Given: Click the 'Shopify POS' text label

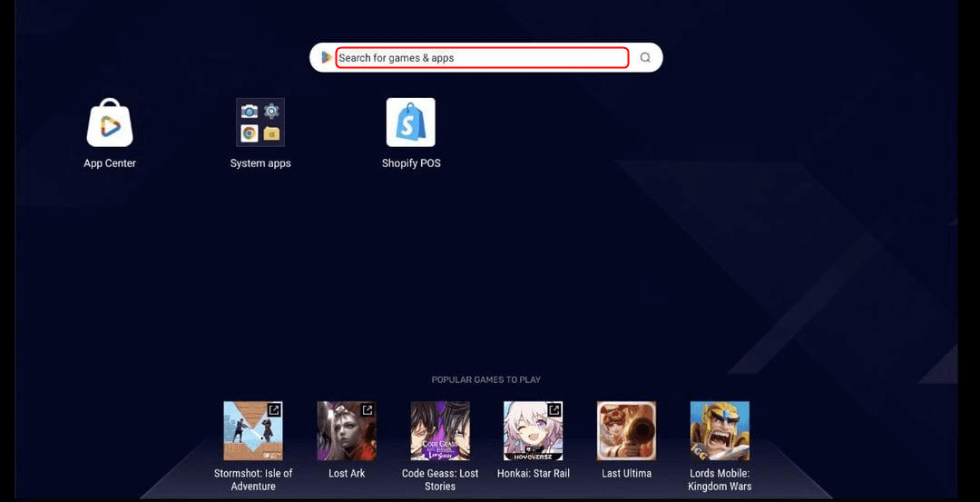Looking at the screenshot, I should [411, 163].
